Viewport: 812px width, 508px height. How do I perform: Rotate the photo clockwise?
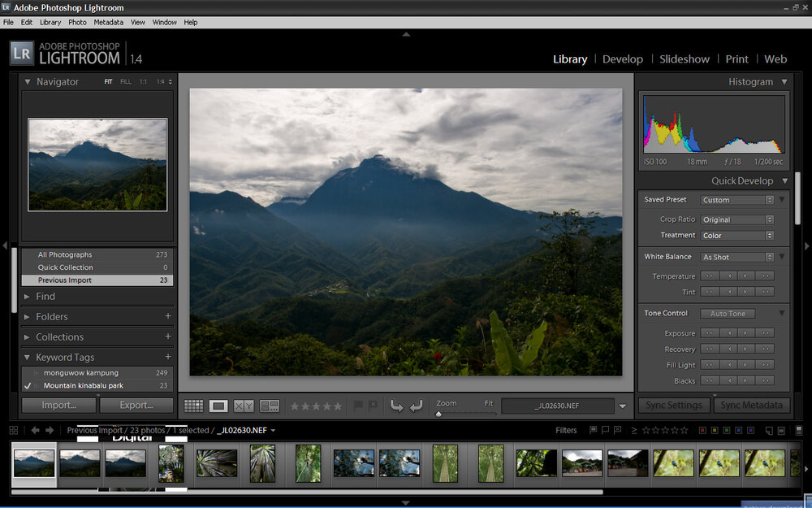pos(416,406)
